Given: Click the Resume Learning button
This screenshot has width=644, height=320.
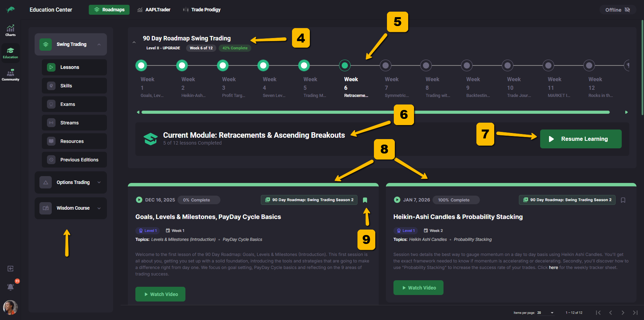Looking at the screenshot, I should pos(581,139).
